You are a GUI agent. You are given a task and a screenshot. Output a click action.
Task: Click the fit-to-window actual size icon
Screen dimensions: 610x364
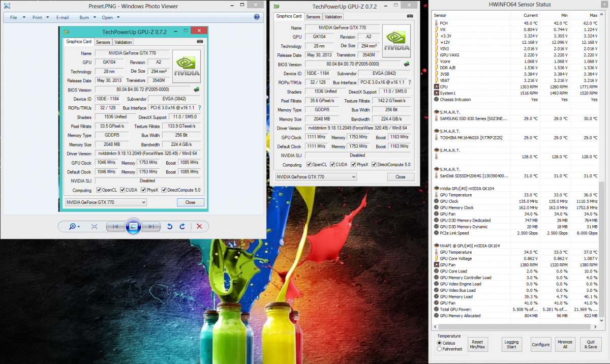coord(94,226)
